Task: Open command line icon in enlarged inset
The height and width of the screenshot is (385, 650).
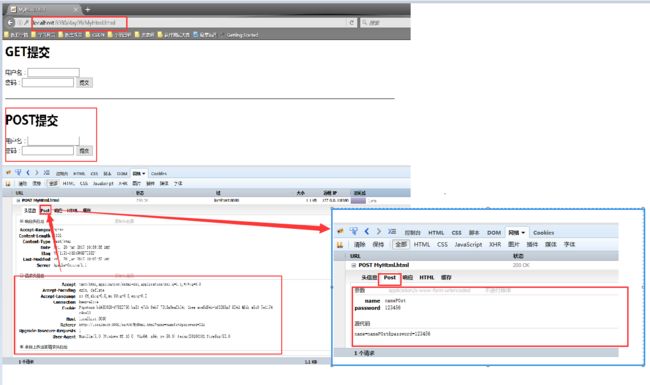Action: coord(392,231)
